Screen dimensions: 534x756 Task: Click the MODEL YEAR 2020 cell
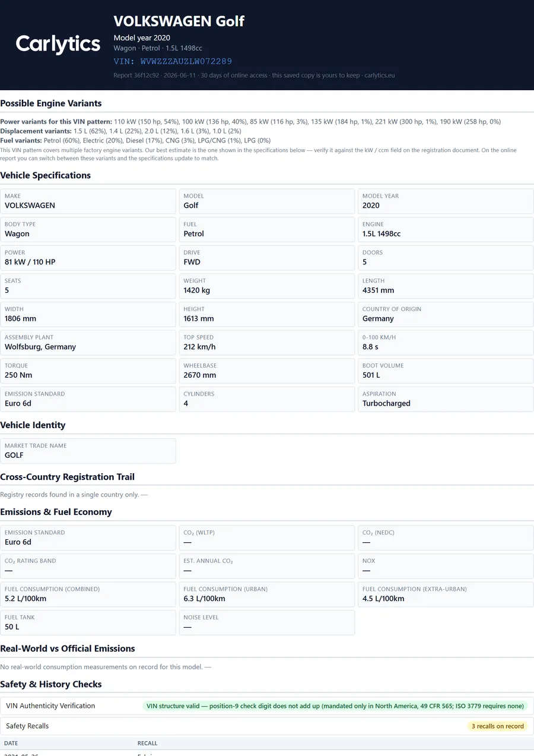(x=446, y=201)
